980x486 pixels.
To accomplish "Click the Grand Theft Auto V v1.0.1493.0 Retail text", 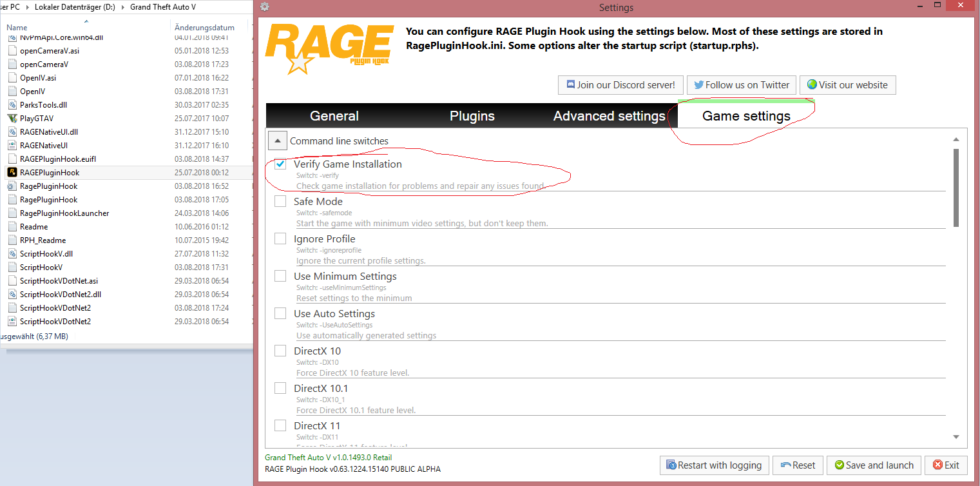I will [x=329, y=458].
